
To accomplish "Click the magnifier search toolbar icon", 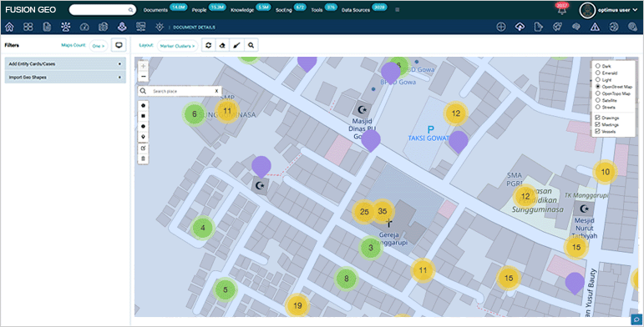I will [x=251, y=46].
